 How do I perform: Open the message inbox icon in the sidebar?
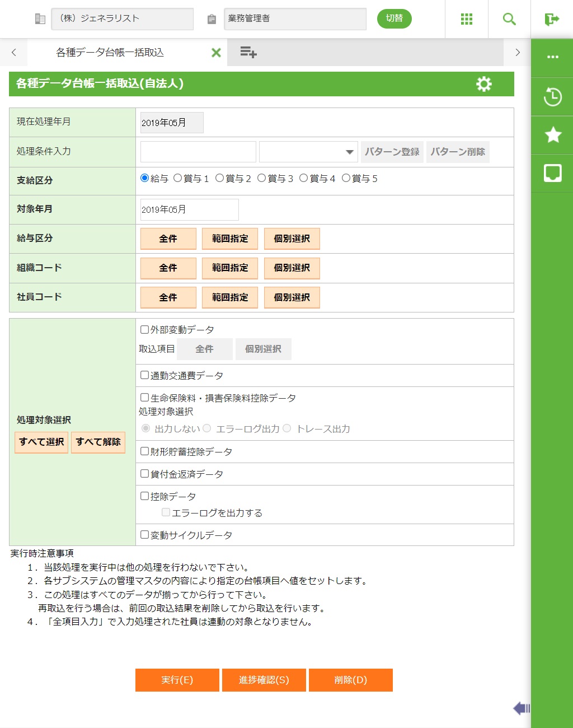pyautogui.click(x=553, y=173)
